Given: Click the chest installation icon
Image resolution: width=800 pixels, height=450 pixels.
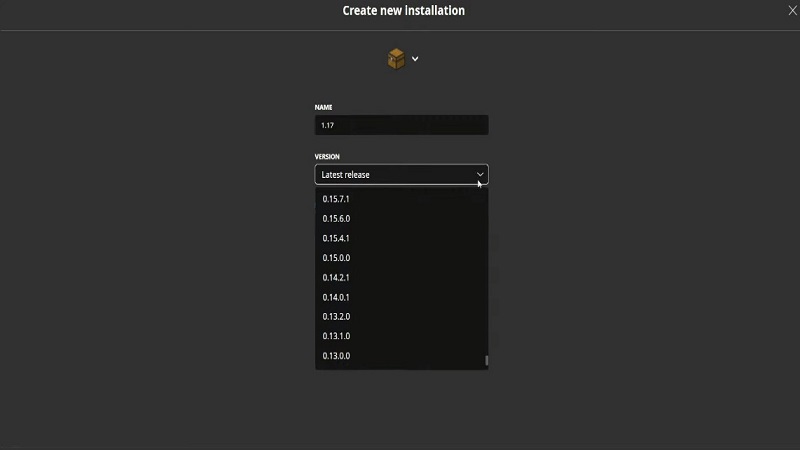Looking at the screenshot, I should [396, 59].
